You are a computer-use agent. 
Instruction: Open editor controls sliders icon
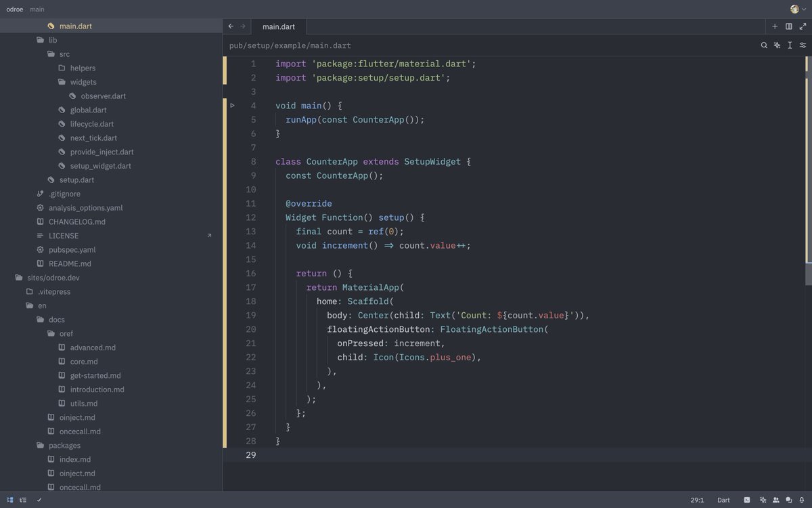(x=803, y=45)
